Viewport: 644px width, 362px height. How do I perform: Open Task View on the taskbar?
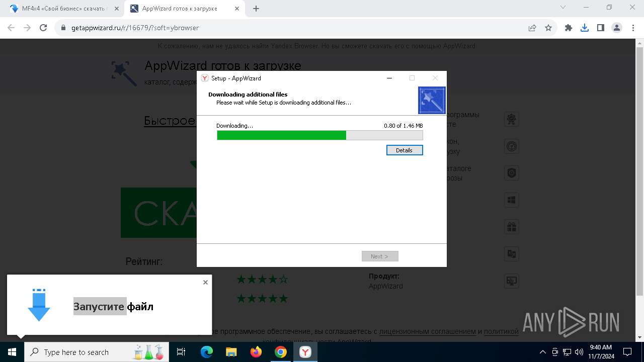[182, 352]
